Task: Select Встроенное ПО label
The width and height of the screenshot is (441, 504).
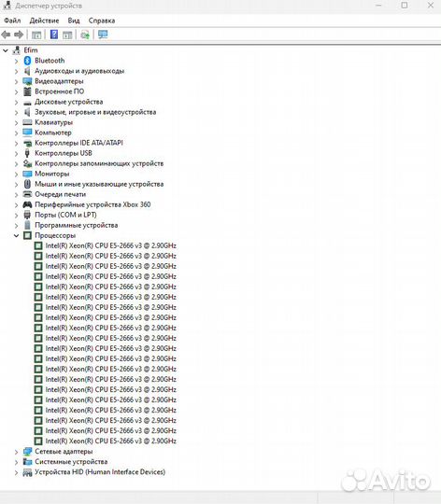Action: coord(60,91)
